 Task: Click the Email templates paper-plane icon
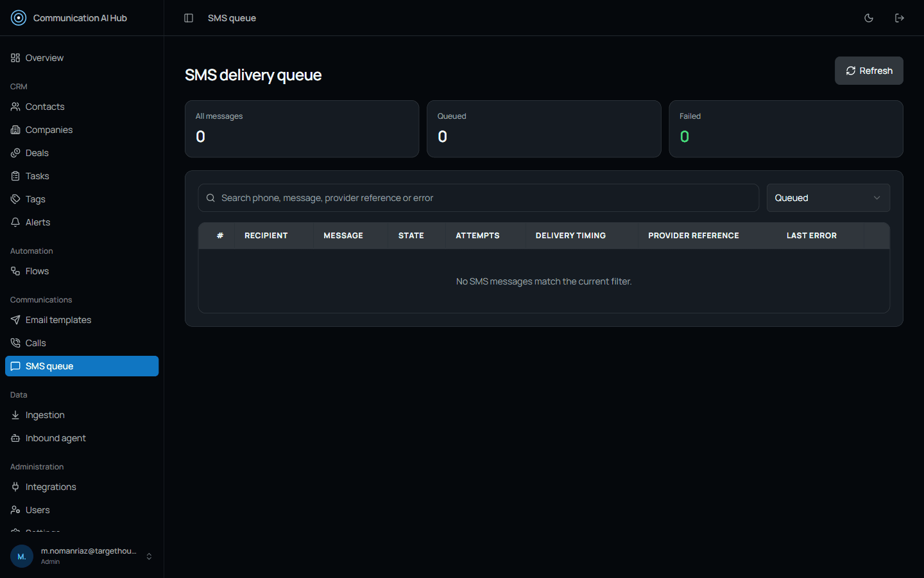15,320
